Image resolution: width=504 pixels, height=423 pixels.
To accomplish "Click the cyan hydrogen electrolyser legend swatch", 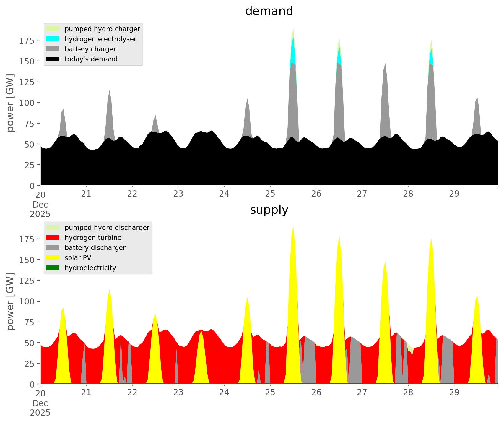I will click(x=53, y=39).
